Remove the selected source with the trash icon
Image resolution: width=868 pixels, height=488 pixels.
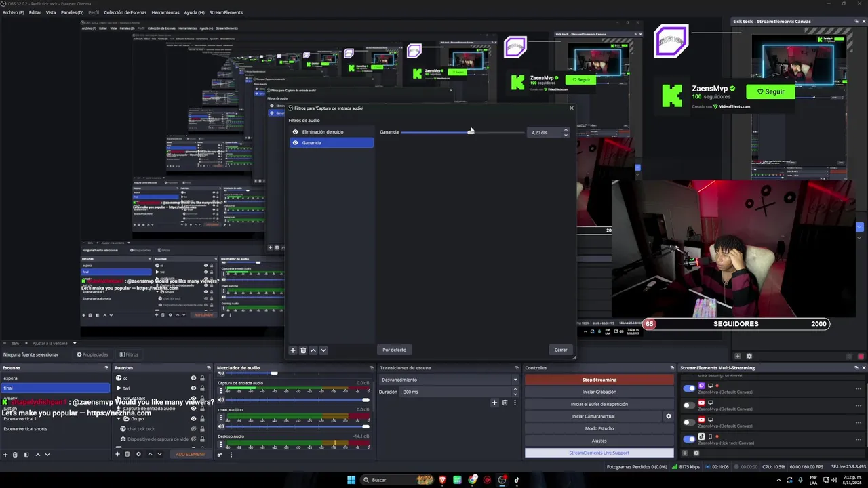(127, 454)
